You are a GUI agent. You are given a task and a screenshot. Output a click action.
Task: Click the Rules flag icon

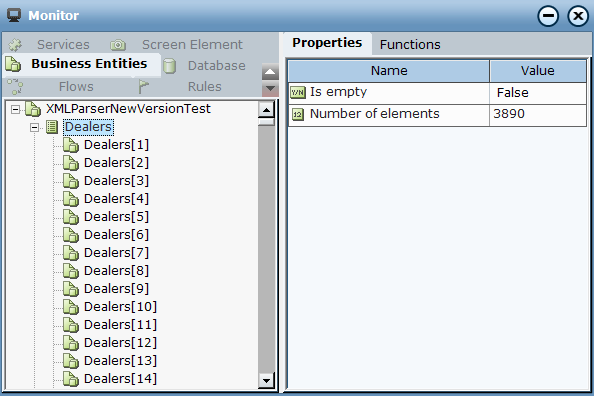point(143,87)
